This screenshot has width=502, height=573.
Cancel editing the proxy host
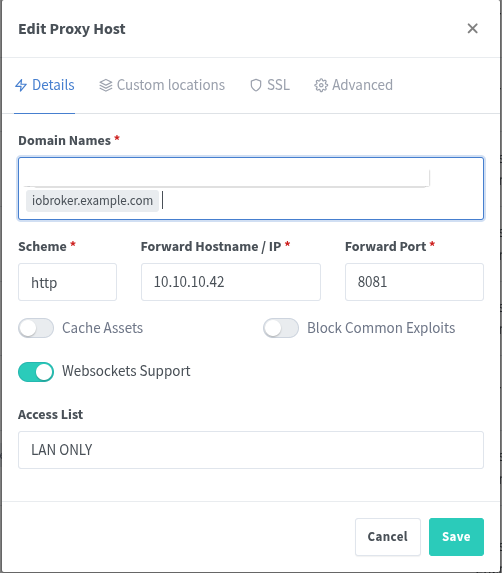point(388,537)
